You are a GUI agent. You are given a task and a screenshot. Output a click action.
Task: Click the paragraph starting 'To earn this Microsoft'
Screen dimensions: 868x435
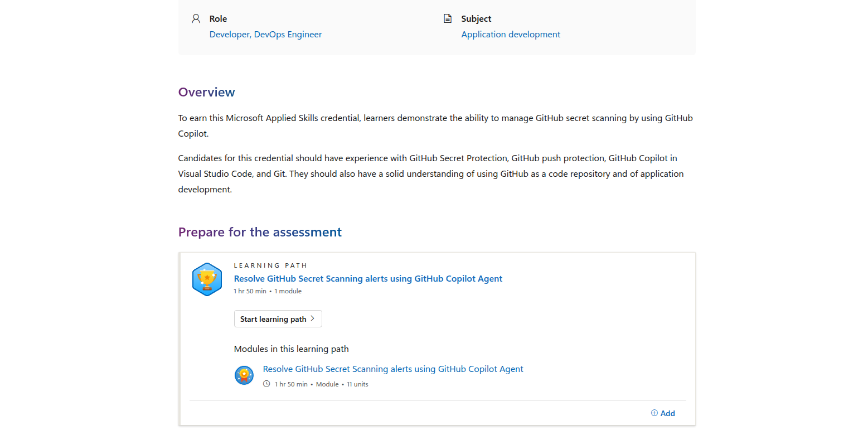435,126
